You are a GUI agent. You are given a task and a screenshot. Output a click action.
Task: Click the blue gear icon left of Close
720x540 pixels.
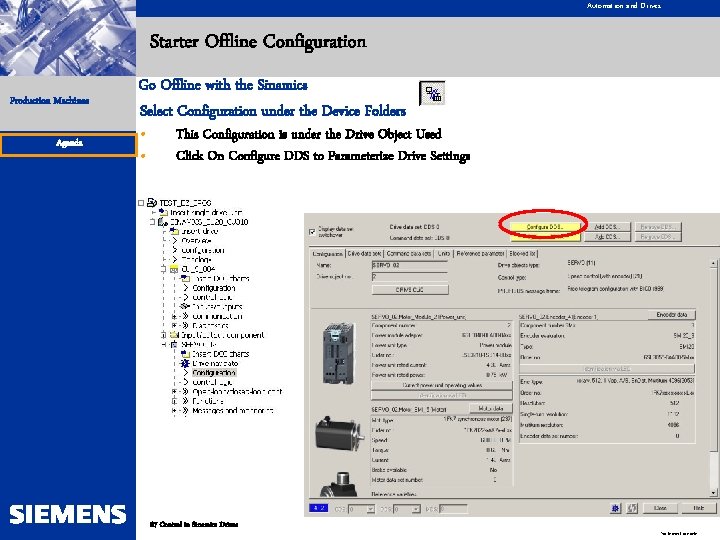point(615,508)
